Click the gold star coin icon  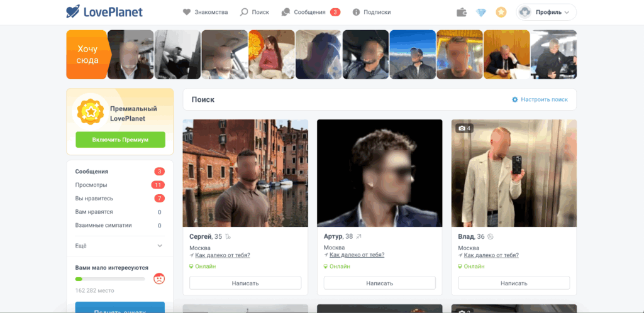(x=501, y=12)
